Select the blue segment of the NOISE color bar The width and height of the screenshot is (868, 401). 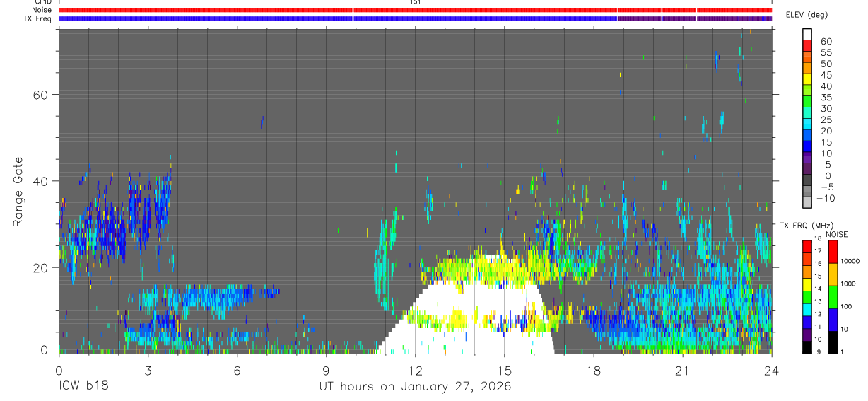(833, 320)
